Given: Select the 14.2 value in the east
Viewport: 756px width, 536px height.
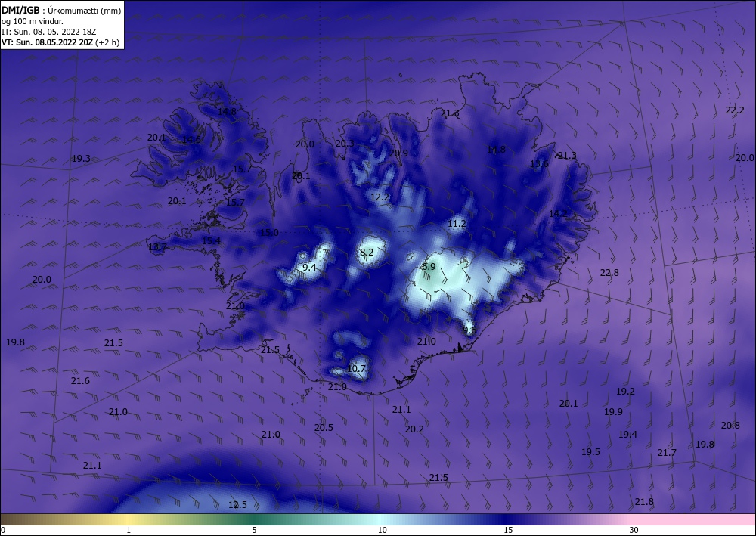Looking at the screenshot, I should pos(558,213).
